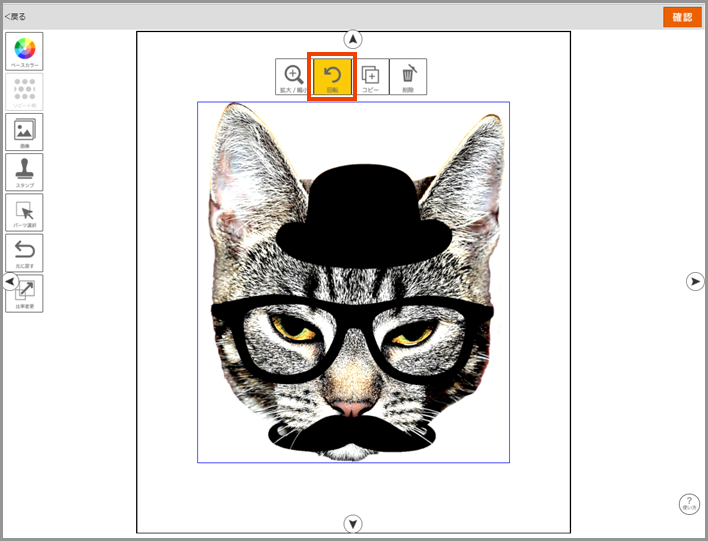Click the right arrow circle
Screen dimensions: 708x541
[695, 281]
